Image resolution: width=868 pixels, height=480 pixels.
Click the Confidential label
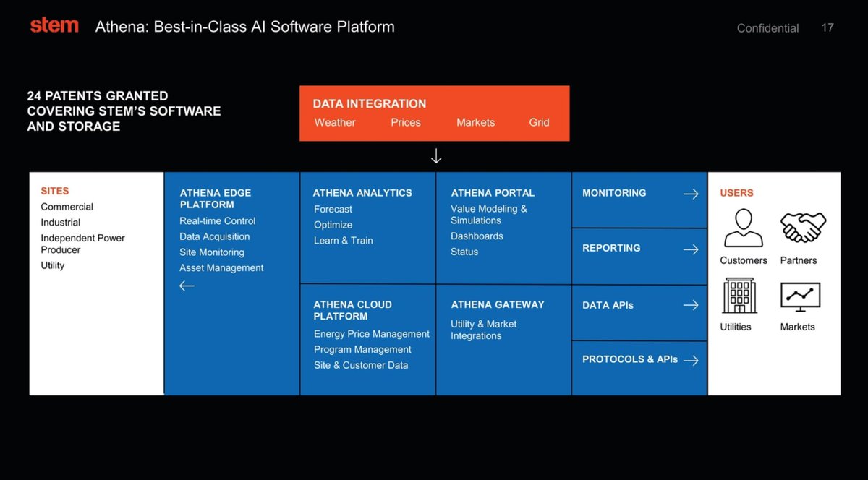[x=767, y=28]
